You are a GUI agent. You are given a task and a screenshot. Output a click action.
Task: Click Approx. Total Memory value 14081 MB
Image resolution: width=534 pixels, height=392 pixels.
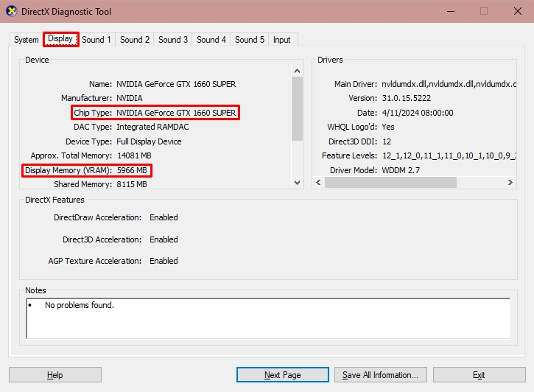point(134,155)
